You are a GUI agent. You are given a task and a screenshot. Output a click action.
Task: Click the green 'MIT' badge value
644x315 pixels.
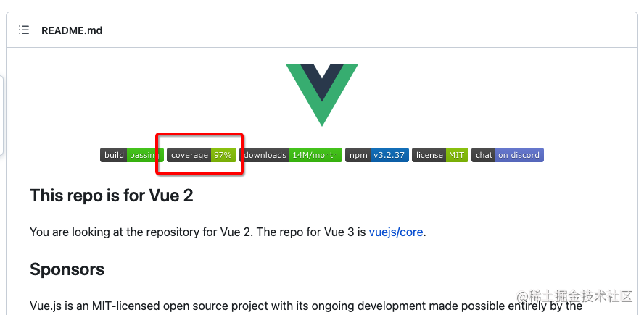[x=456, y=155]
